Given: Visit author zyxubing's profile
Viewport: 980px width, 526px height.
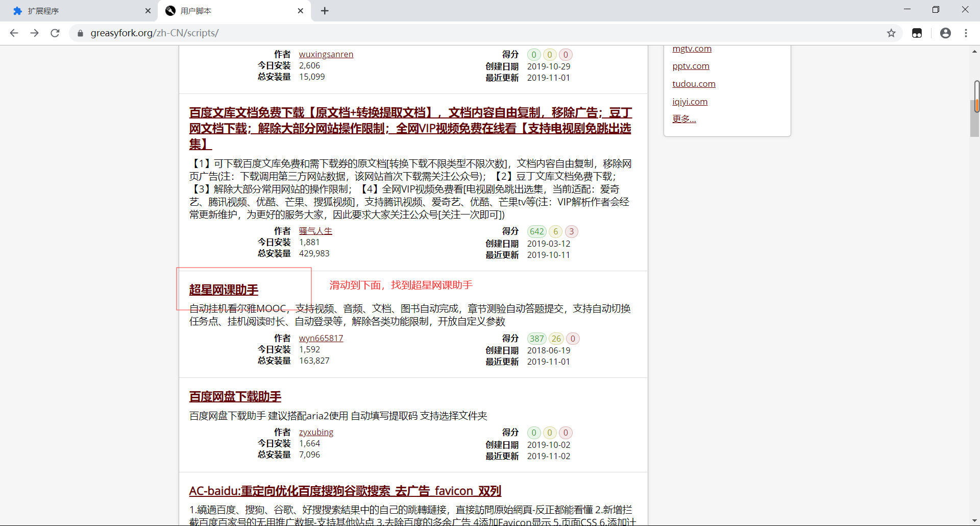Looking at the screenshot, I should [x=316, y=432].
